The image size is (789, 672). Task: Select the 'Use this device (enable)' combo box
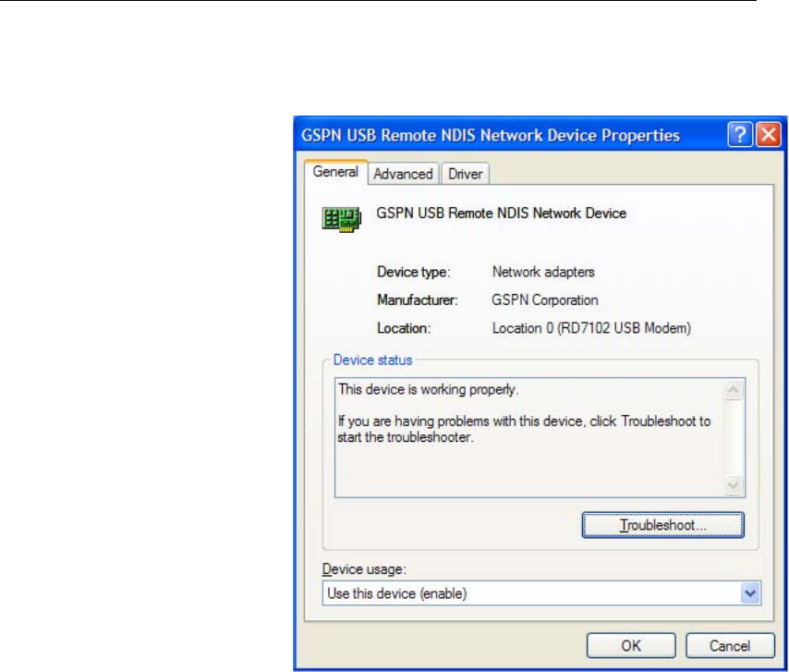click(541, 593)
